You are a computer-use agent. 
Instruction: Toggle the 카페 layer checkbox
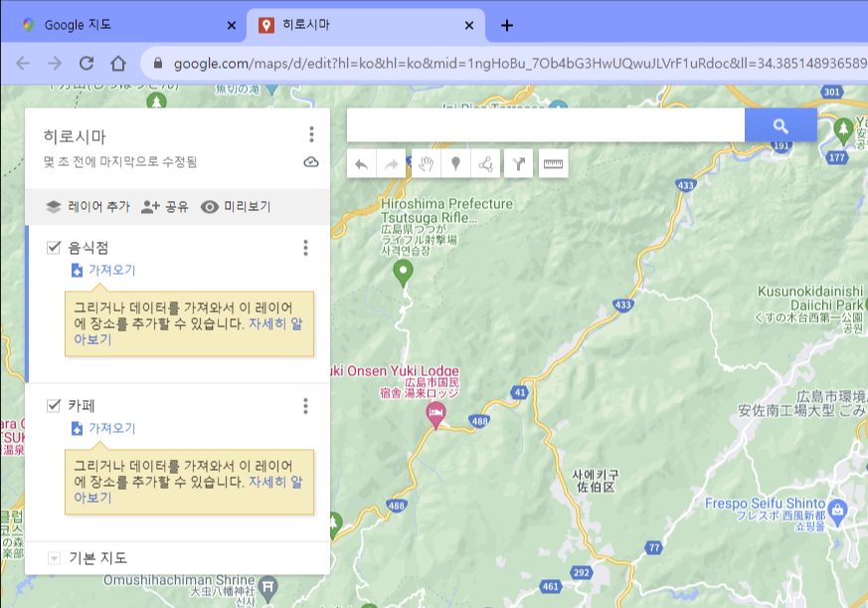coord(54,406)
